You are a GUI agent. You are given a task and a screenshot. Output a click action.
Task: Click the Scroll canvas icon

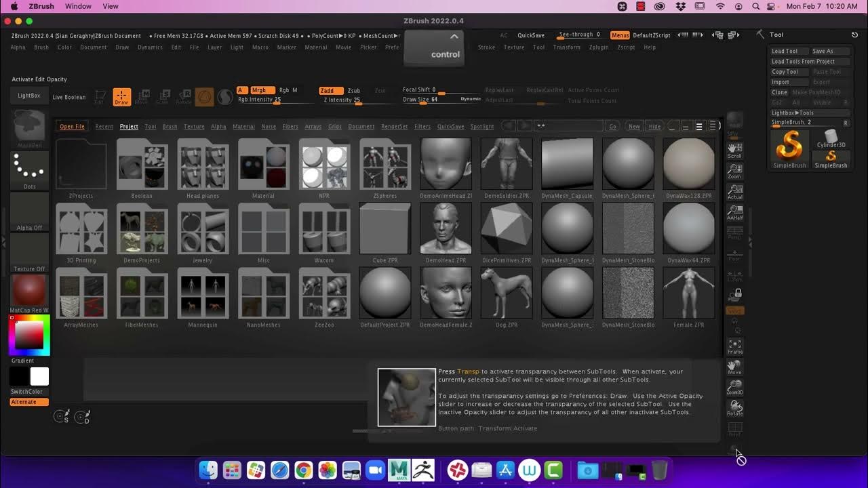click(734, 150)
